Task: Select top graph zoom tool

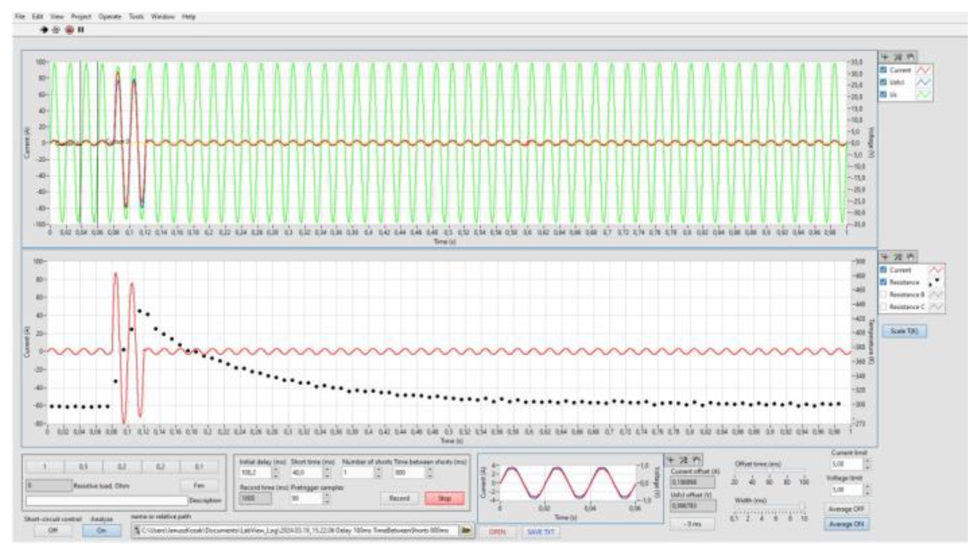Action: coord(897,58)
